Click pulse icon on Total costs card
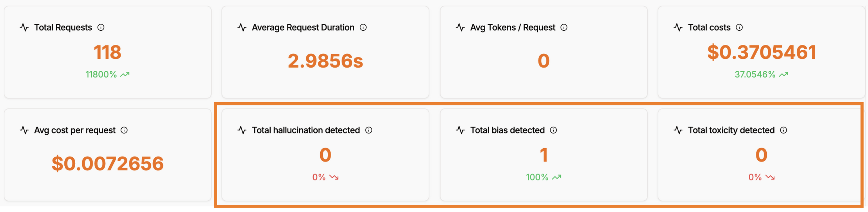Screen dimensions: 868x212 pyautogui.click(x=678, y=27)
